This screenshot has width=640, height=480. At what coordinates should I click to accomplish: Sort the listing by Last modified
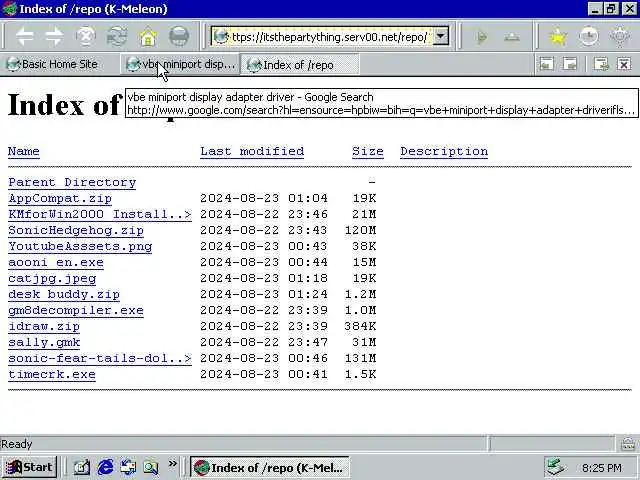click(x=252, y=151)
